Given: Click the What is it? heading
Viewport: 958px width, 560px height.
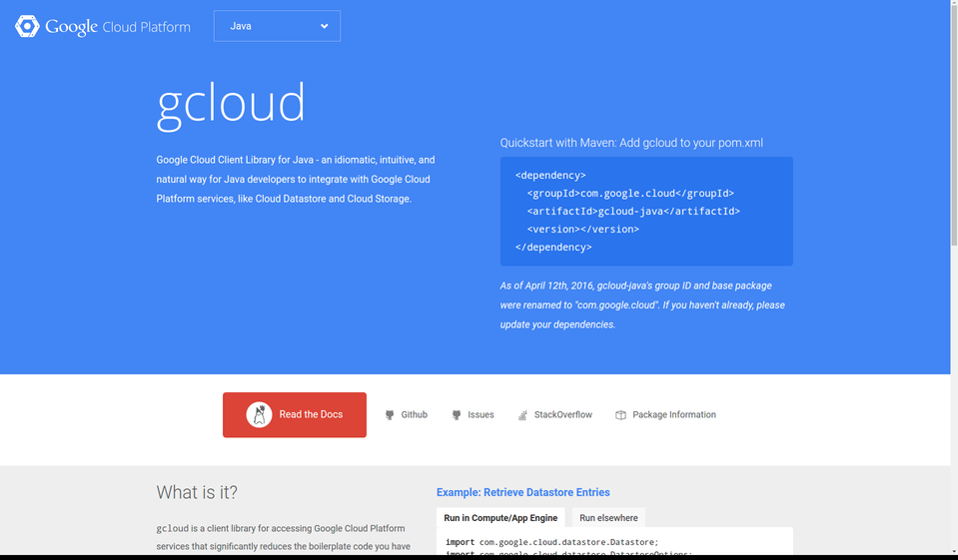Looking at the screenshot, I should pyautogui.click(x=197, y=492).
